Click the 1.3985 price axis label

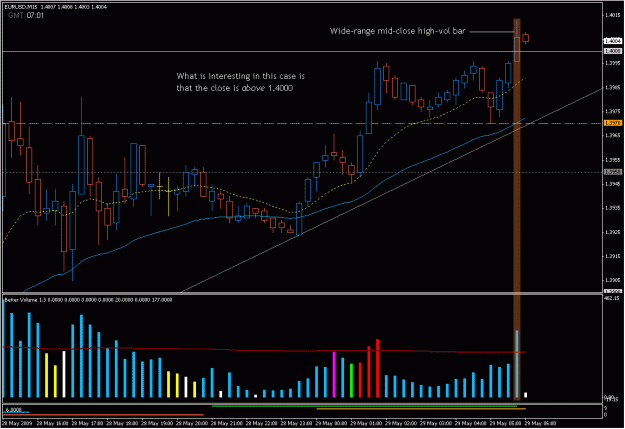[613, 87]
